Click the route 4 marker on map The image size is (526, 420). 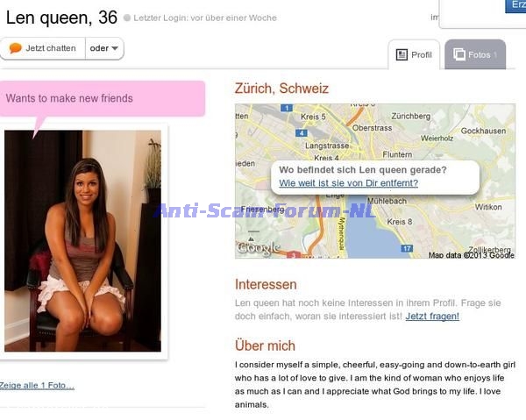pyautogui.click(x=302, y=133)
